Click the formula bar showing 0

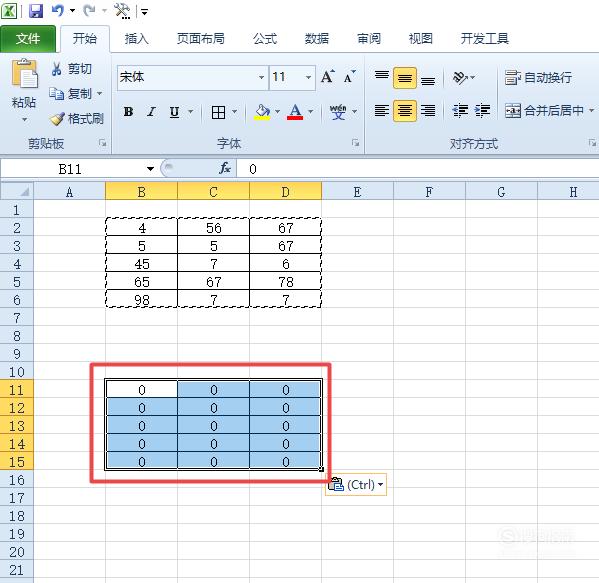418,169
